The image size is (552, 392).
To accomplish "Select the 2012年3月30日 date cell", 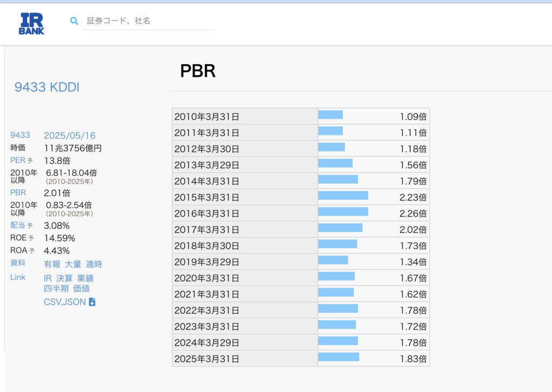I will tap(245, 149).
